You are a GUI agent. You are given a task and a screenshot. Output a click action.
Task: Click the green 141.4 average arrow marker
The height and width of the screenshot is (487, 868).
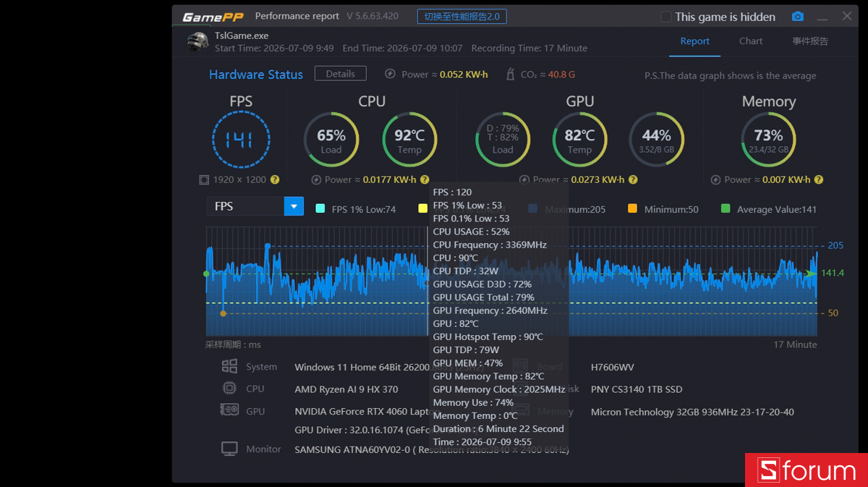[x=812, y=273]
